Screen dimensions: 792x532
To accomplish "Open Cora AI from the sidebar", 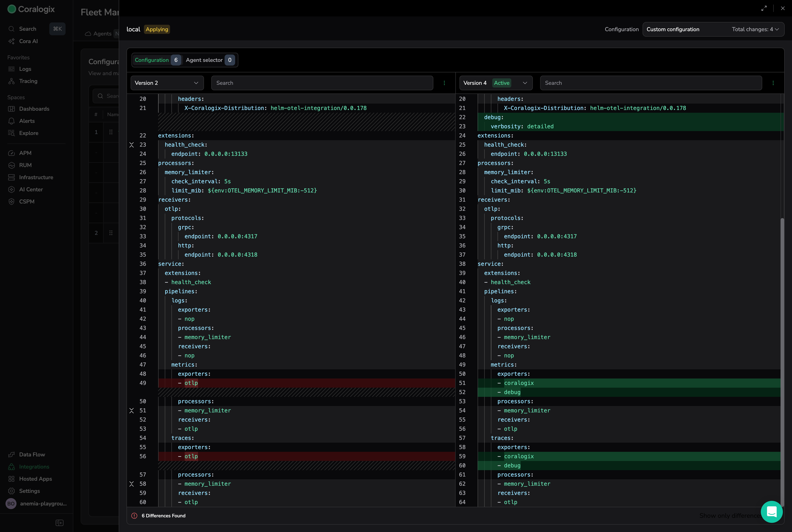I will (28, 41).
